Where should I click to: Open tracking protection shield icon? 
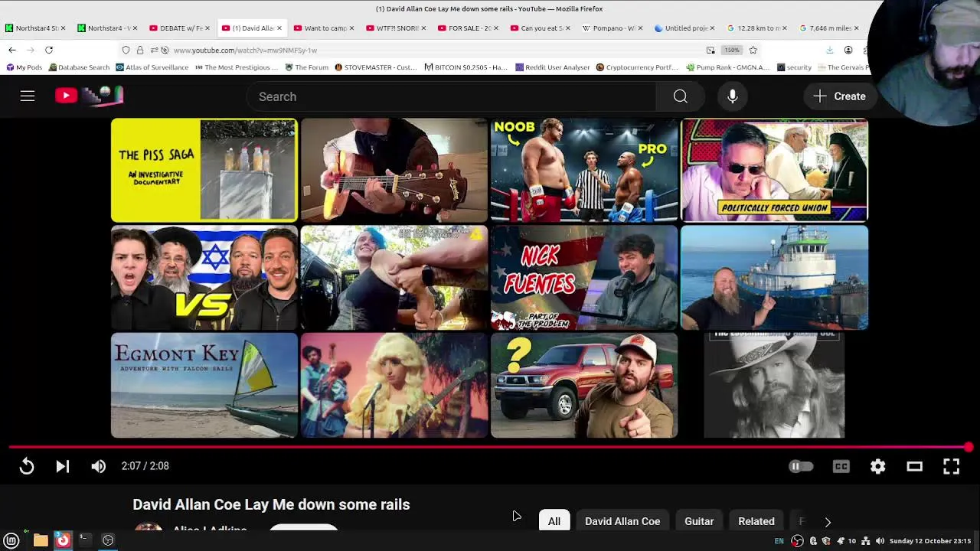coord(126,50)
